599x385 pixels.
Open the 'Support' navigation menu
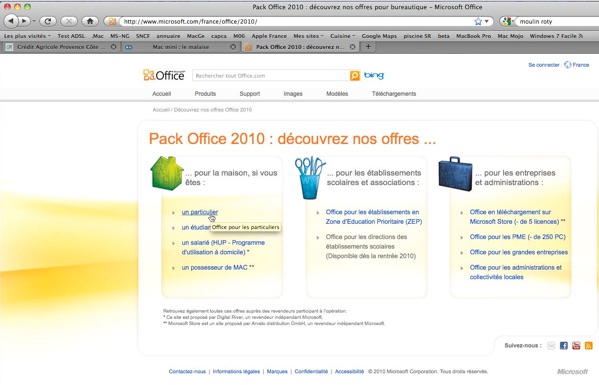point(250,94)
